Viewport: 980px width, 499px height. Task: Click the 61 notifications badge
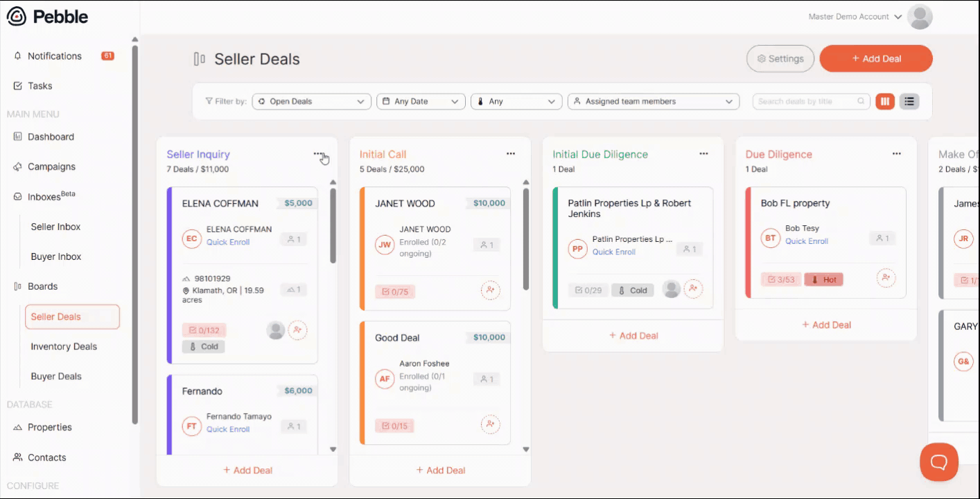pos(107,56)
